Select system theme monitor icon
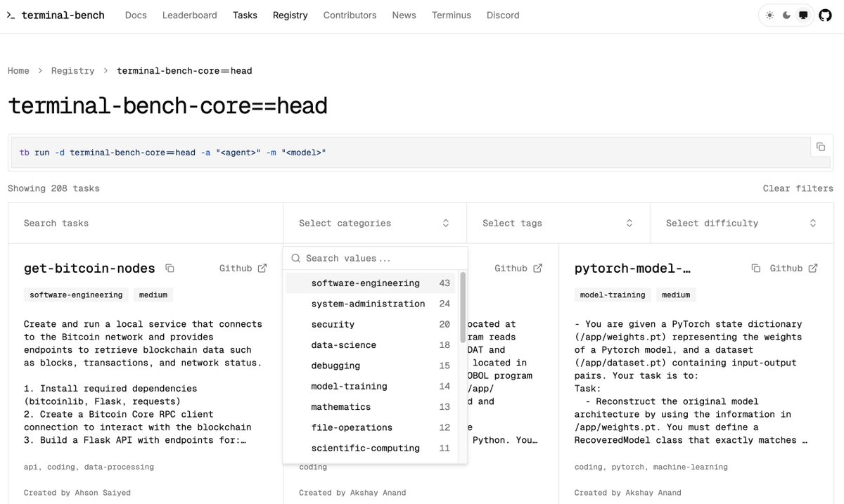 803,15
